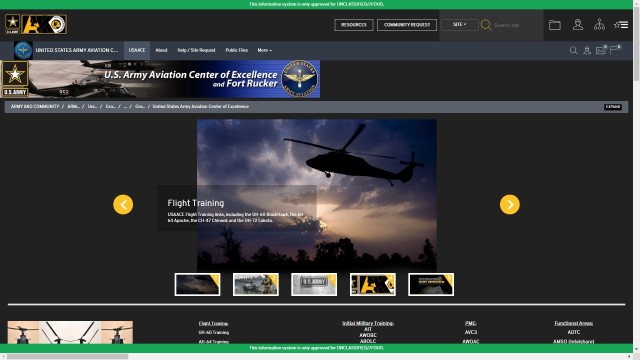Click the Flight Training heading link

tap(213, 323)
